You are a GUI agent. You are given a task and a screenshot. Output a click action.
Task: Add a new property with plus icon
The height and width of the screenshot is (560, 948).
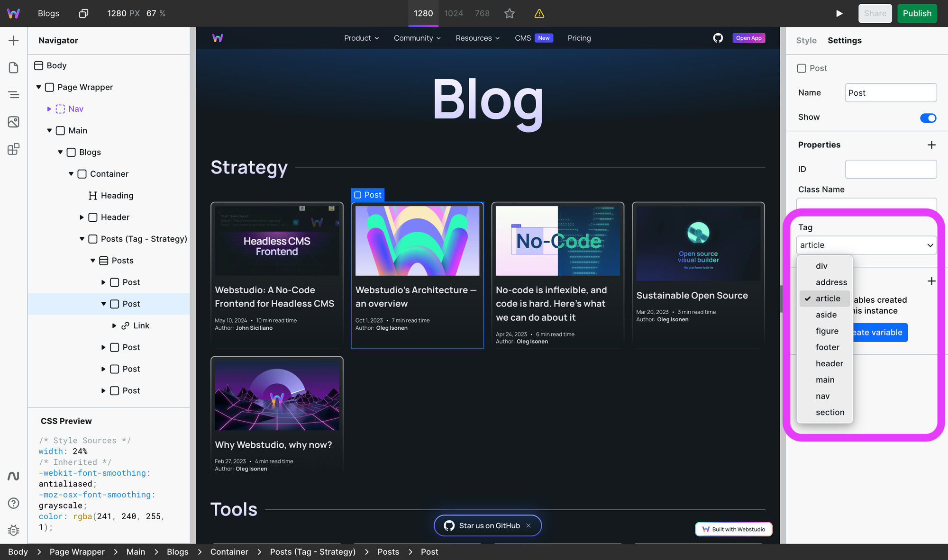(x=931, y=145)
